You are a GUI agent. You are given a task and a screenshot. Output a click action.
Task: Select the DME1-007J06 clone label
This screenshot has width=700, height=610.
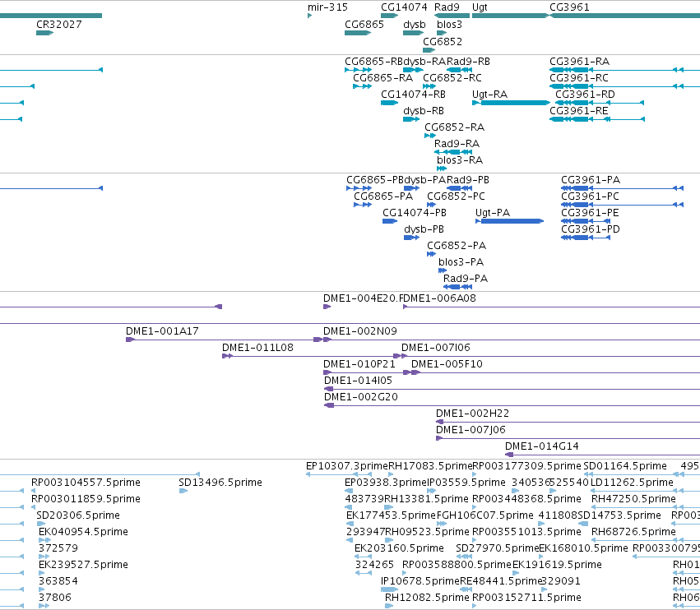(471, 430)
